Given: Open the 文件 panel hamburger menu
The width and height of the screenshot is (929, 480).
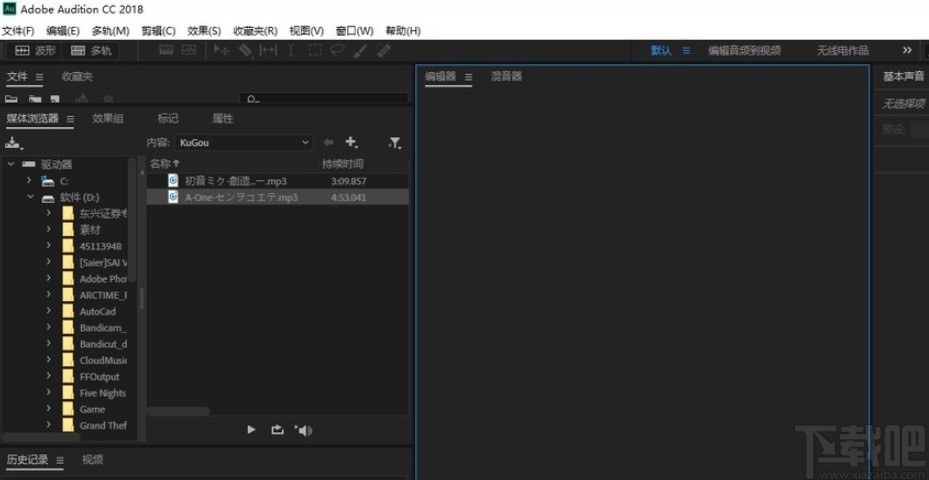Looking at the screenshot, I should click(39, 77).
